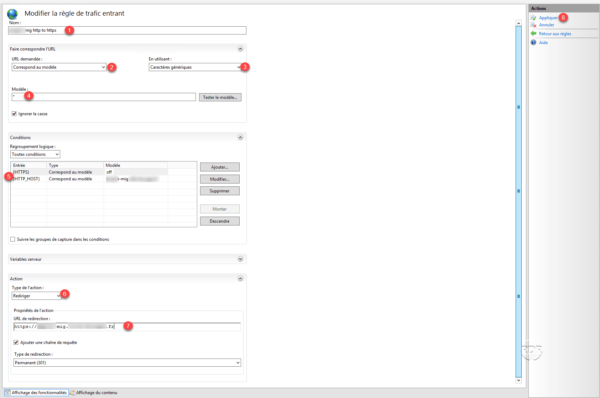Click the green Retour aux règles arrow icon
This screenshot has height=398, width=600.
[533, 34]
